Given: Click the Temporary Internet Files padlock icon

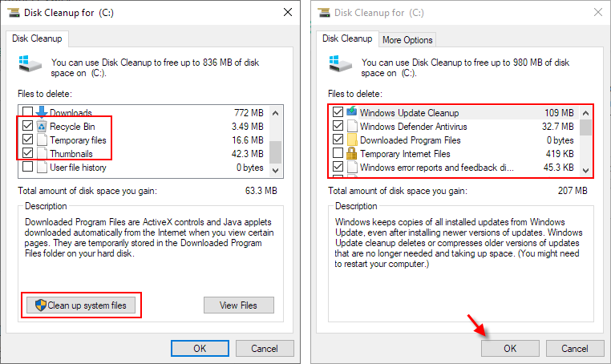Looking at the screenshot, I should pyautogui.click(x=352, y=154).
